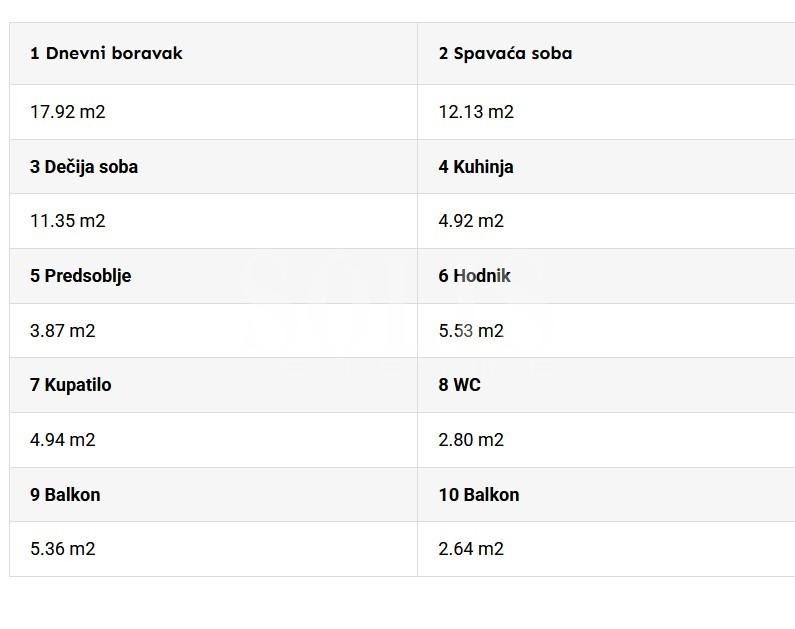Image resolution: width=795 pixels, height=629 pixels.
Task: Select the 2.80 m2 WC area
Action: 471,440
